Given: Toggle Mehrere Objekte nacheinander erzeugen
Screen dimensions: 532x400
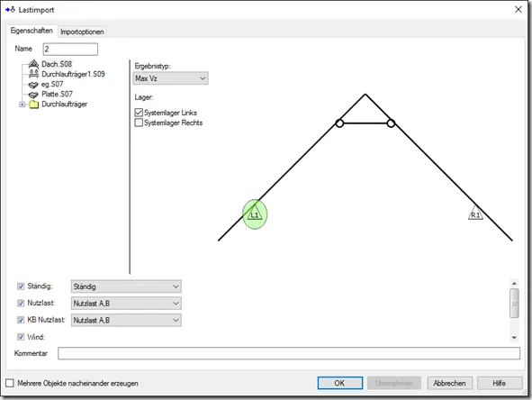Looking at the screenshot, I should point(10,383).
